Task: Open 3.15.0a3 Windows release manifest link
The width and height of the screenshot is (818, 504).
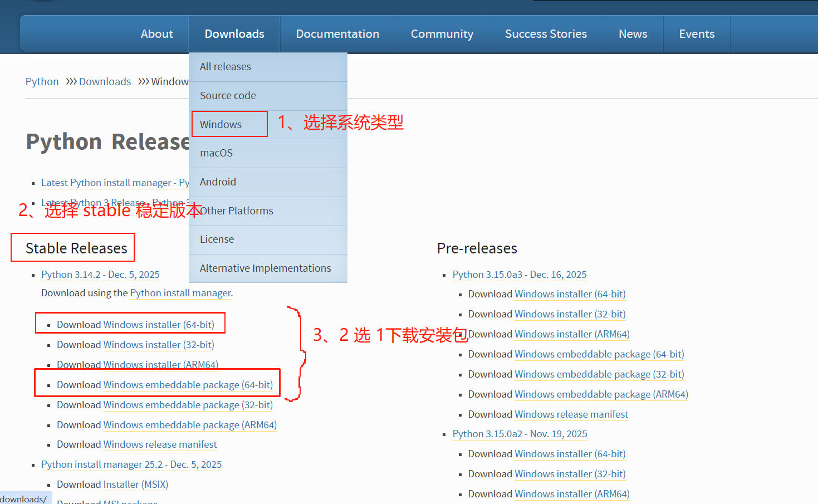Action: tap(572, 414)
